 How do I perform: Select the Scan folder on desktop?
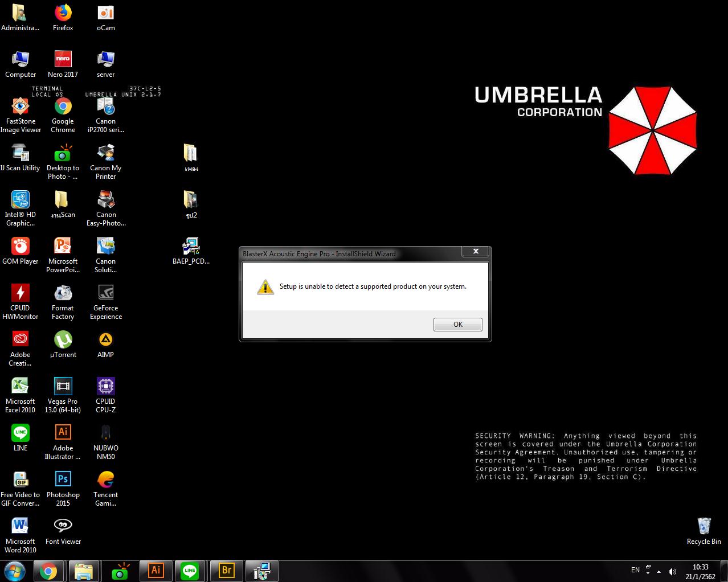63,205
